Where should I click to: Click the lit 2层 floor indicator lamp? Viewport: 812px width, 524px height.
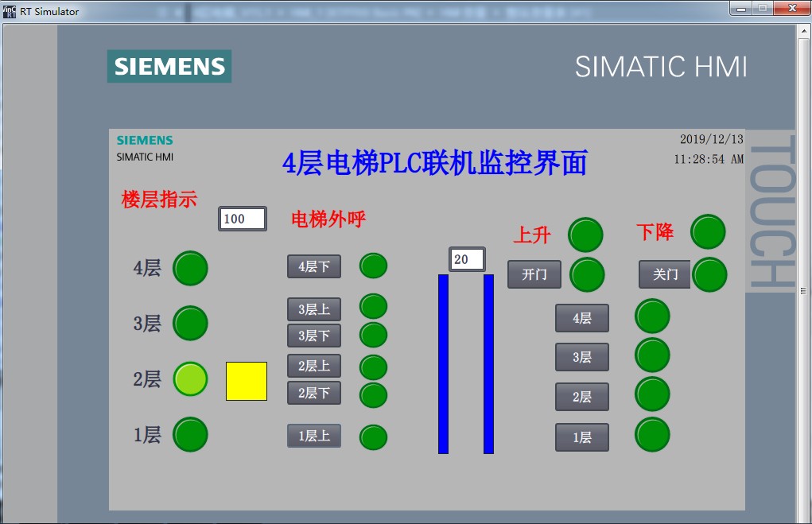coord(190,379)
